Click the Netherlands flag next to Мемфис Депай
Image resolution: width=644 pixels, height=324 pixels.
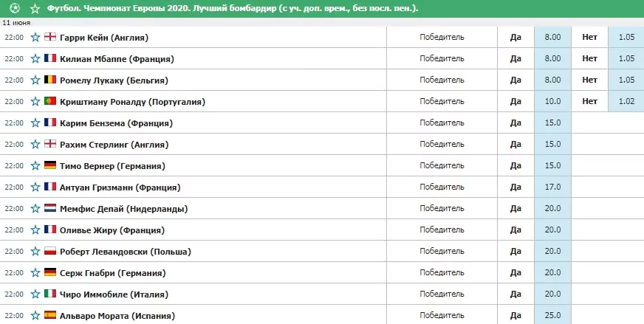point(50,208)
